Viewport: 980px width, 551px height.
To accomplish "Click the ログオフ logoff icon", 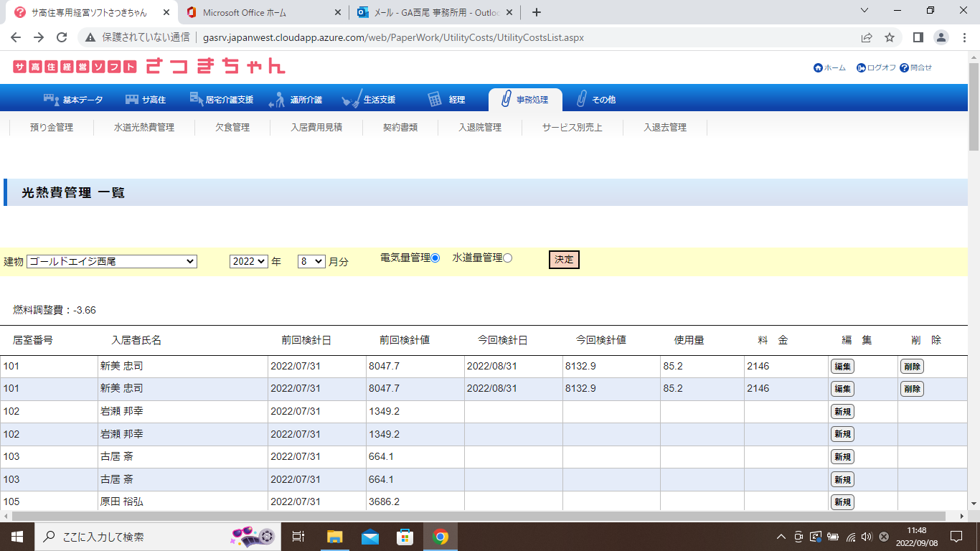I will (861, 68).
